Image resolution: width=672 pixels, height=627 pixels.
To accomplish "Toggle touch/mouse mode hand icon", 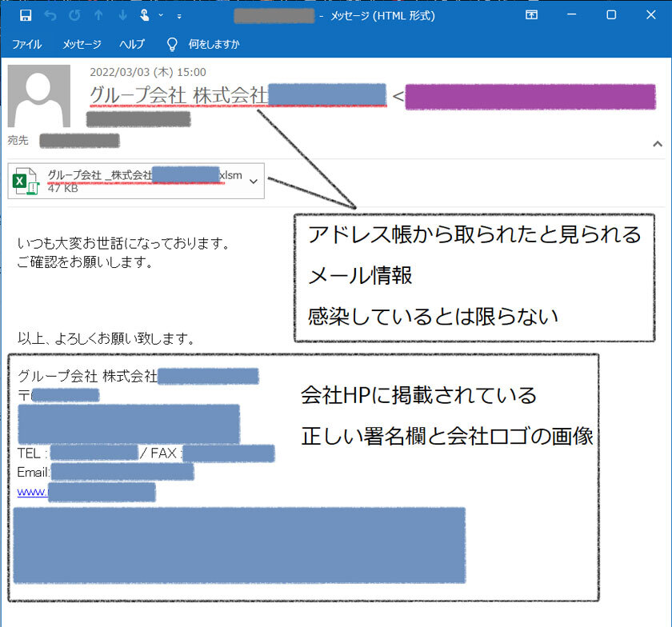I will [x=145, y=15].
